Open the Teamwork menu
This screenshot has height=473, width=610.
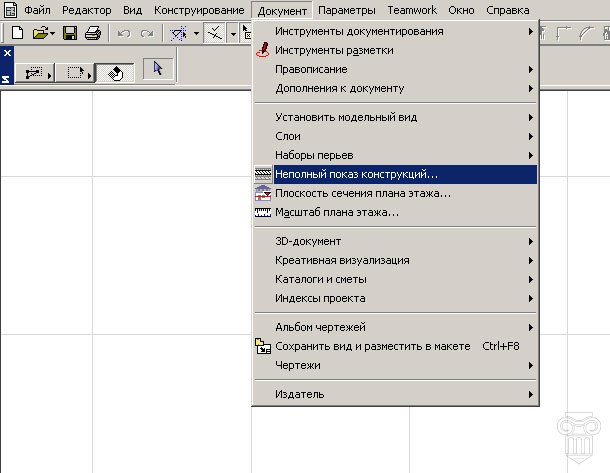[x=412, y=10]
